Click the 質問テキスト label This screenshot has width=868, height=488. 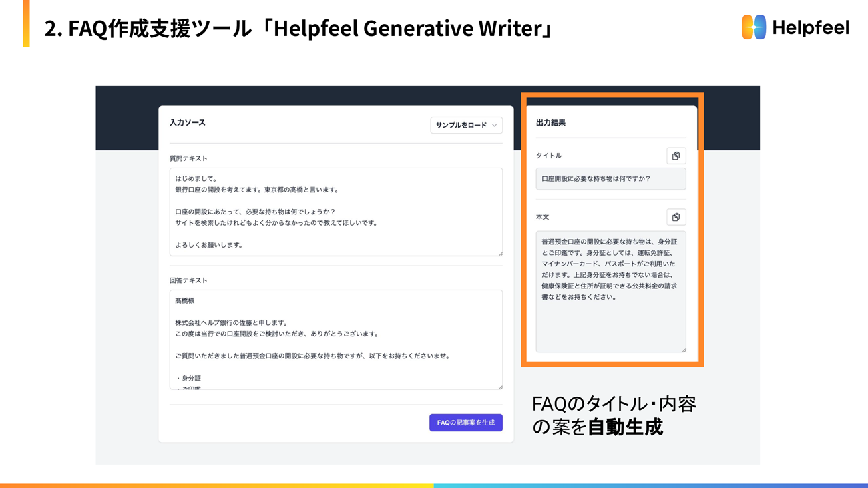point(188,158)
